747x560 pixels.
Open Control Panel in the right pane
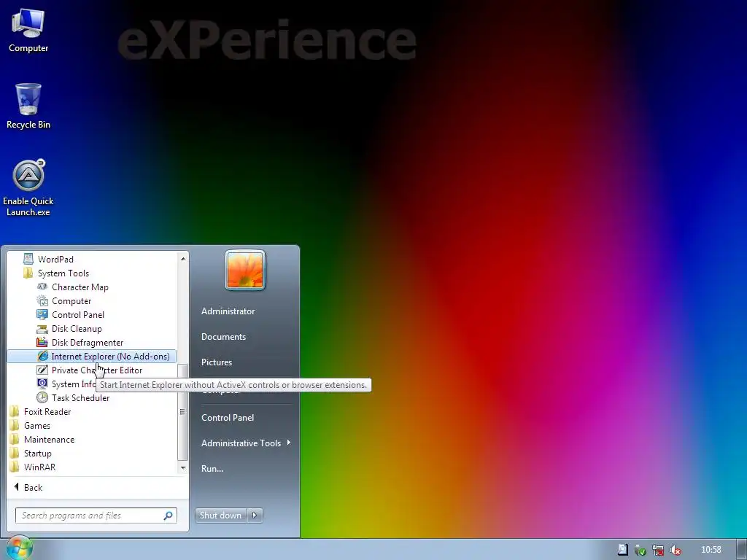click(228, 418)
